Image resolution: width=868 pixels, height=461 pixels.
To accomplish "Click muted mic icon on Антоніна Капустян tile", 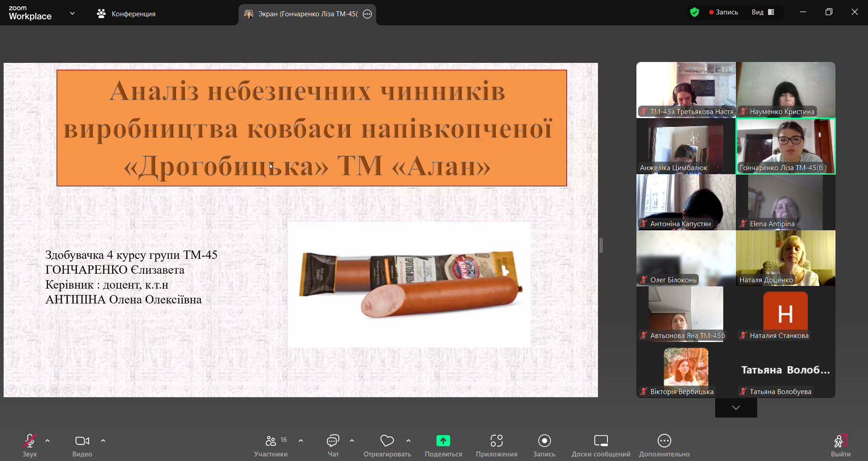I will coord(644,224).
